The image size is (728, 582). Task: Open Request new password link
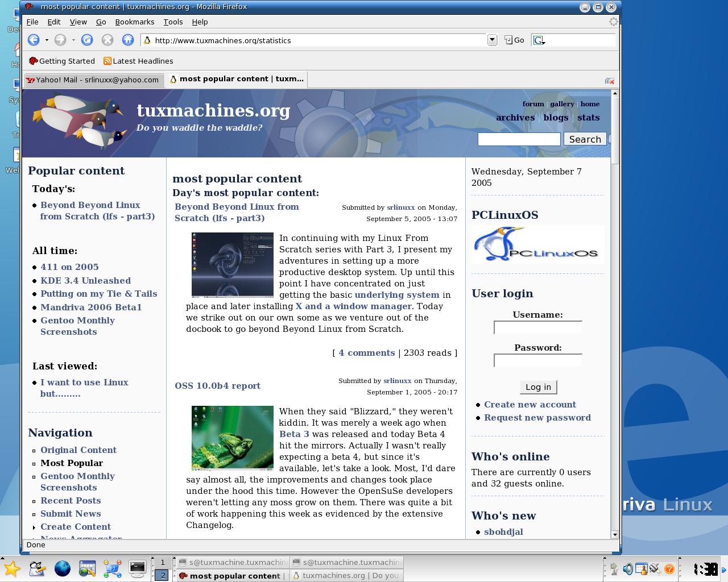coord(537,418)
